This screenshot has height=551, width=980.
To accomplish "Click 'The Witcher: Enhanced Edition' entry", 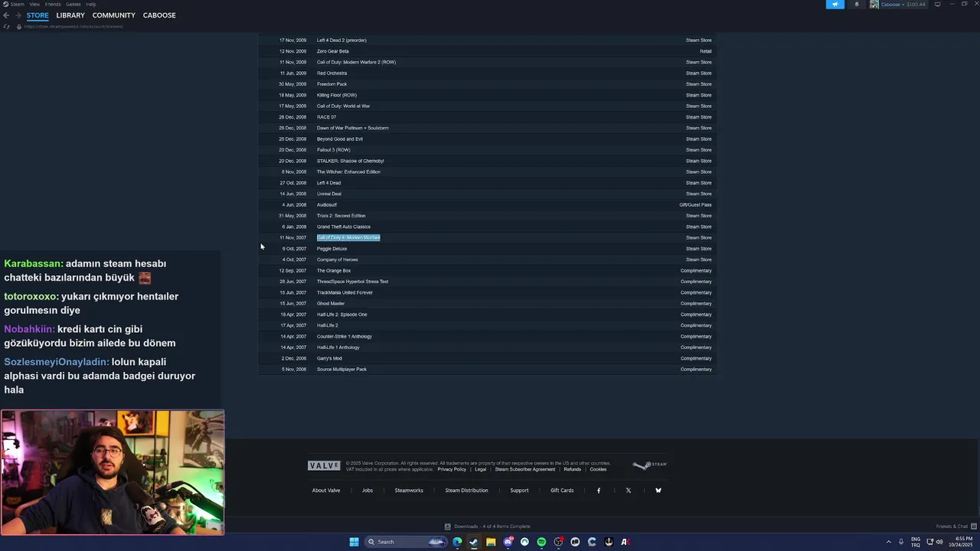I will tap(348, 172).
